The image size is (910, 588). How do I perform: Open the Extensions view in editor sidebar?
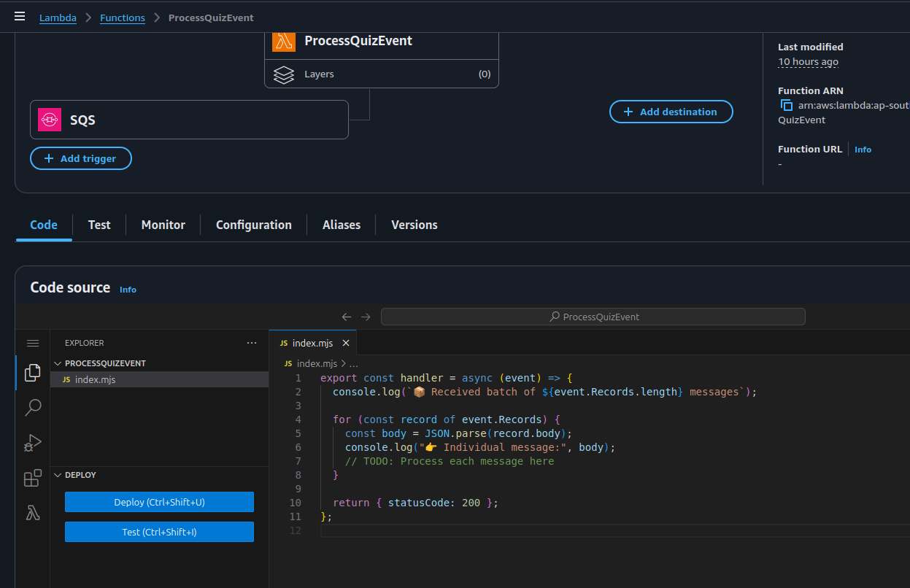click(32, 478)
